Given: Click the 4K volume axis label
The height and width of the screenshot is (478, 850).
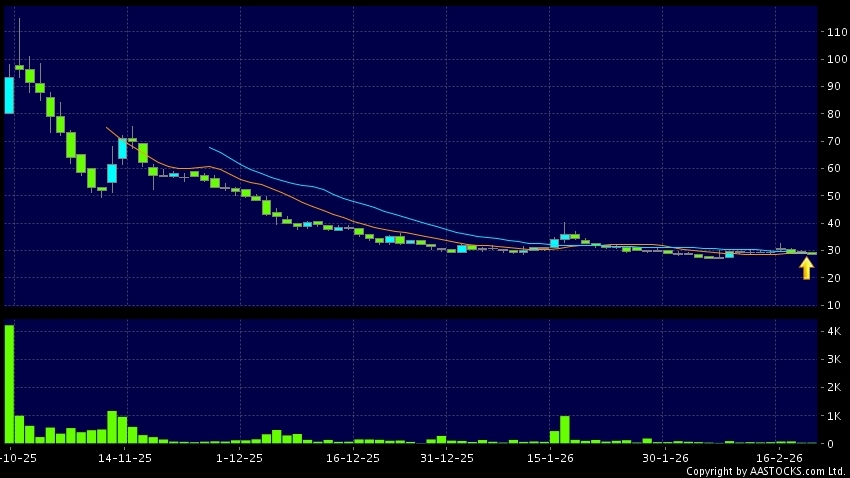Looking at the screenshot, I should point(831,331).
